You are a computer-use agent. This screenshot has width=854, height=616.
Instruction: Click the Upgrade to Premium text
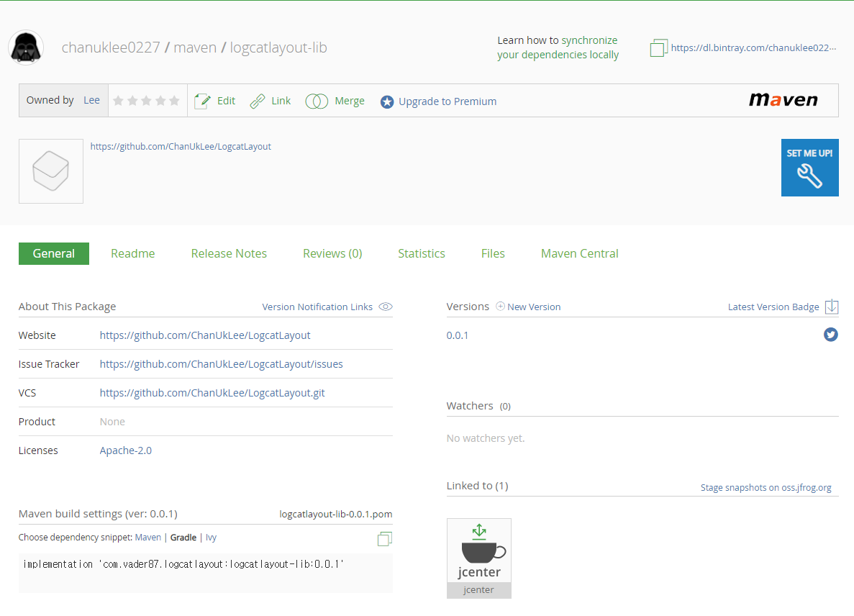448,101
